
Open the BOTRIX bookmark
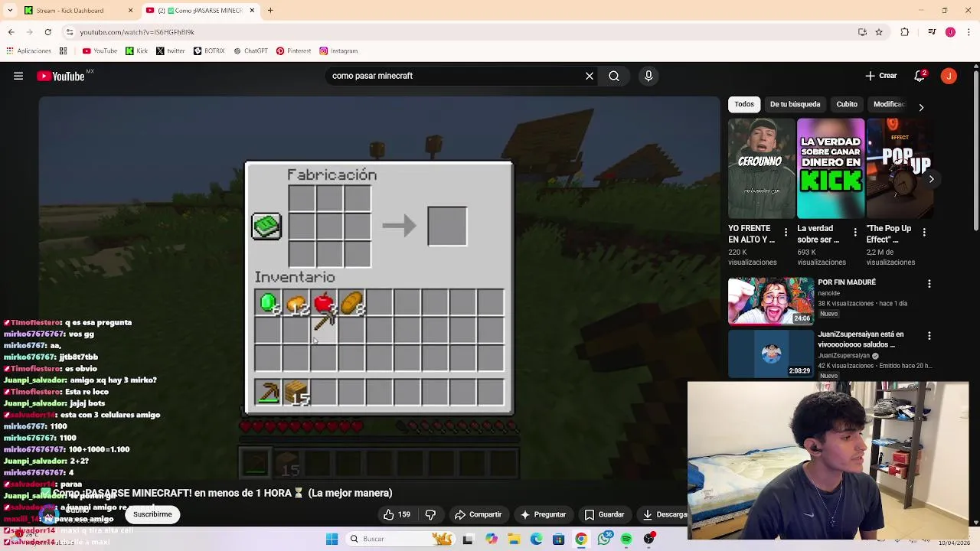209,51
